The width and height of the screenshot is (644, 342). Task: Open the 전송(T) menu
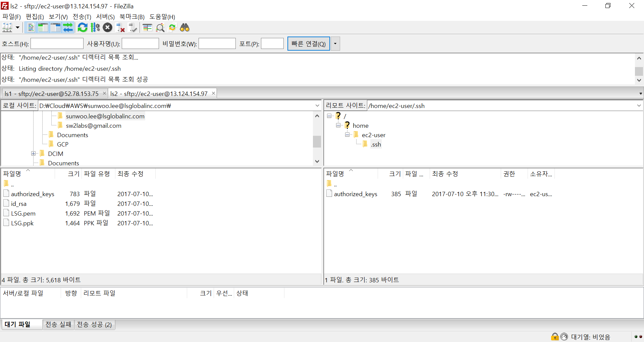click(x=82, y=17)
